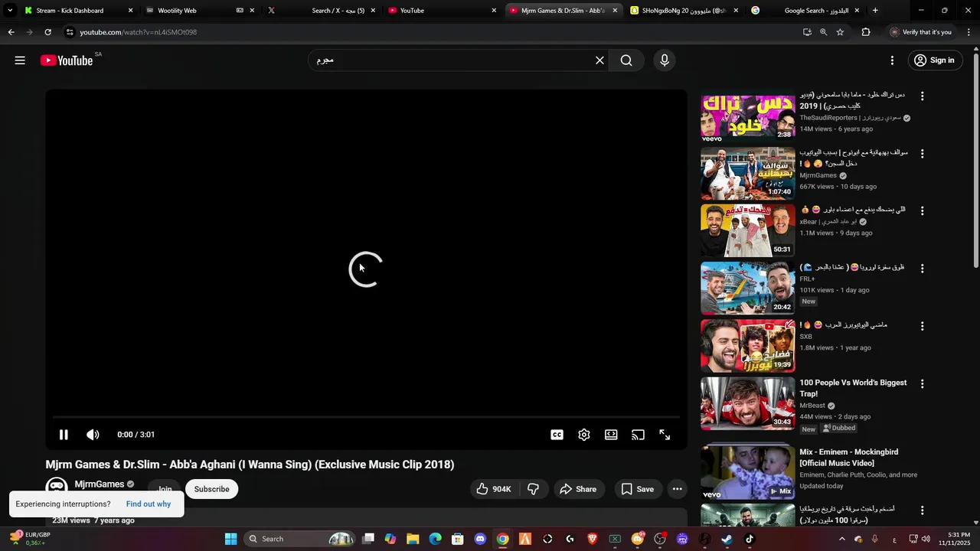The width and height of the screenshot is (980, 551).
Task: Open Windows Start menu
Action: click(230, 539)
